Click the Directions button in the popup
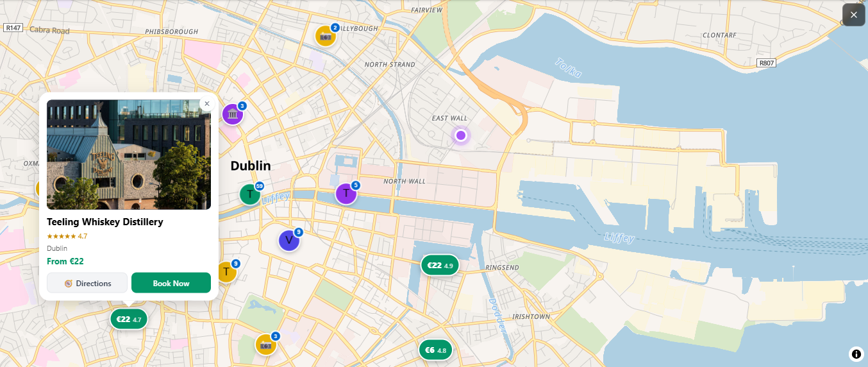The image size is (868, 367). [87, 283]
